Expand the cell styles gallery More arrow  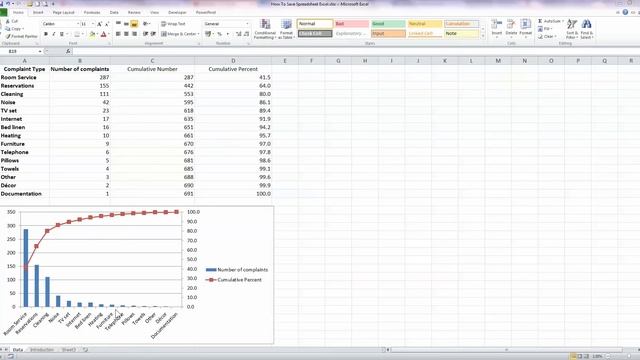tap(483, 36)
